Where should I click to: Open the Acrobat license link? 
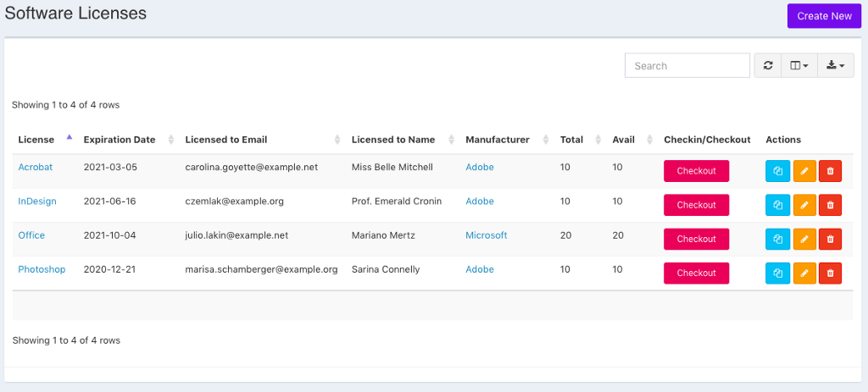tap(36, 168)
